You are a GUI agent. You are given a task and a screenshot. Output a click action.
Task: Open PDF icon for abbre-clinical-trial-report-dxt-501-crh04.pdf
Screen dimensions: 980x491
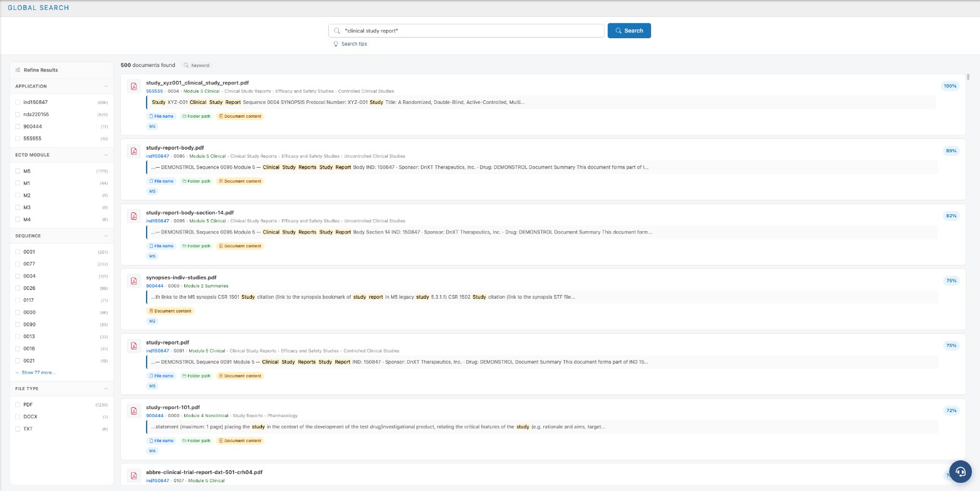pyautogui.click(x=133, y=476)
